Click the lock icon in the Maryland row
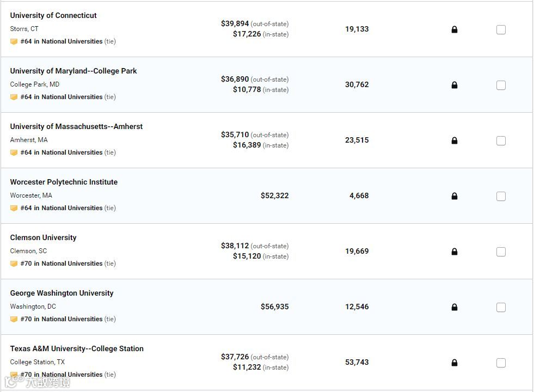This screenshot has width=534, height=392. click(455, 85)
